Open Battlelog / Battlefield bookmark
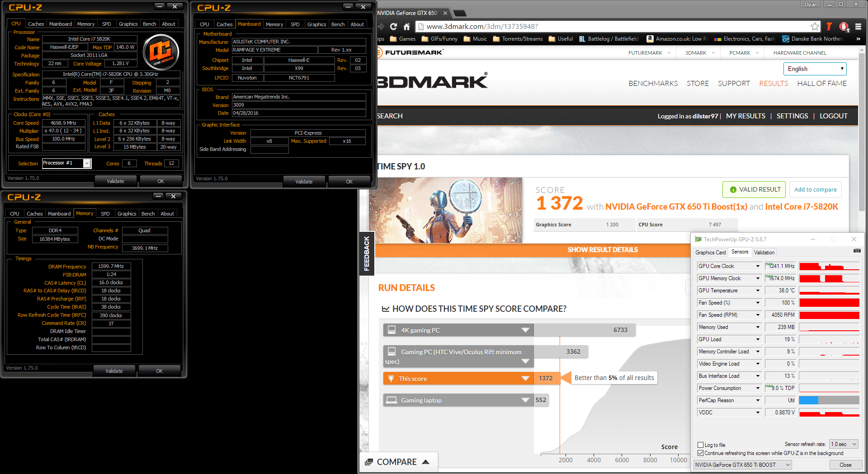The image size is (868, 474). [609, 39]
